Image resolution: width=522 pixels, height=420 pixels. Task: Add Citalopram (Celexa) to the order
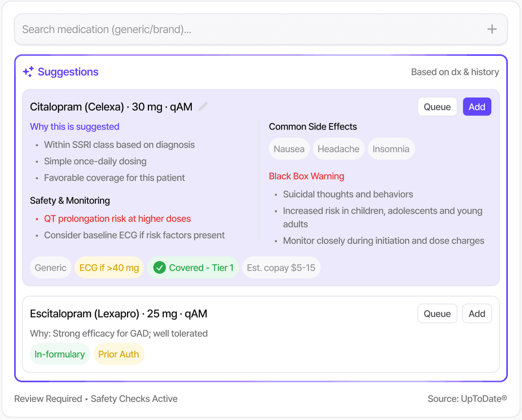(477, 107)
